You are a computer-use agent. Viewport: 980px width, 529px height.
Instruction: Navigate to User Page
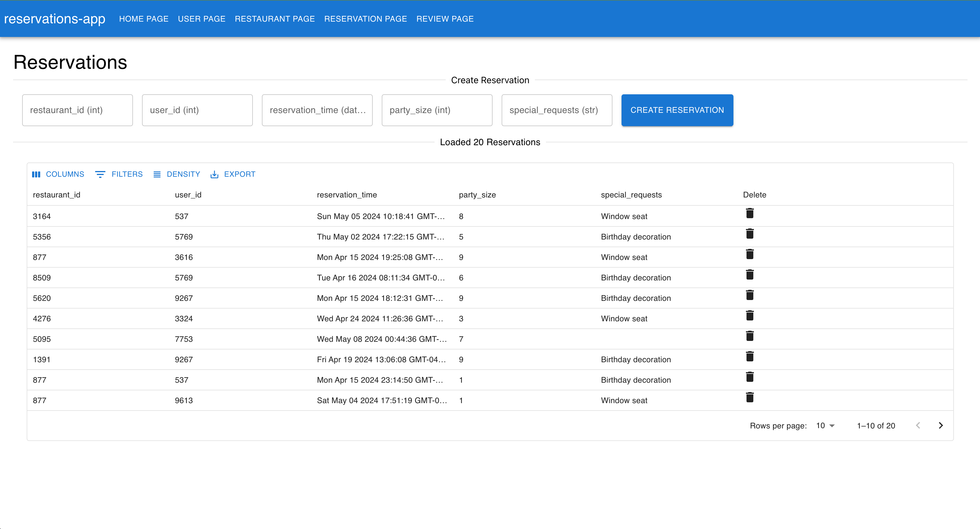[202, 19]
